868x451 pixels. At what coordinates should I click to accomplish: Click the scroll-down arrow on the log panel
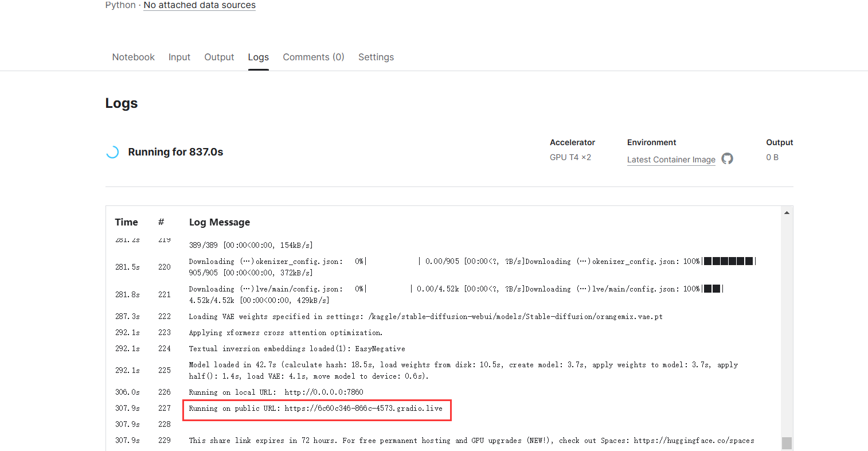(x=787, y=444)
